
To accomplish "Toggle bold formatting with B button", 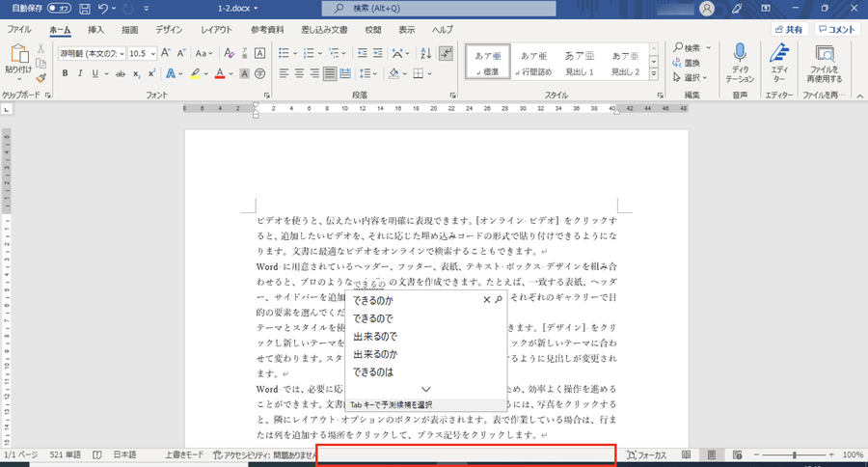I will click(66, 73).
